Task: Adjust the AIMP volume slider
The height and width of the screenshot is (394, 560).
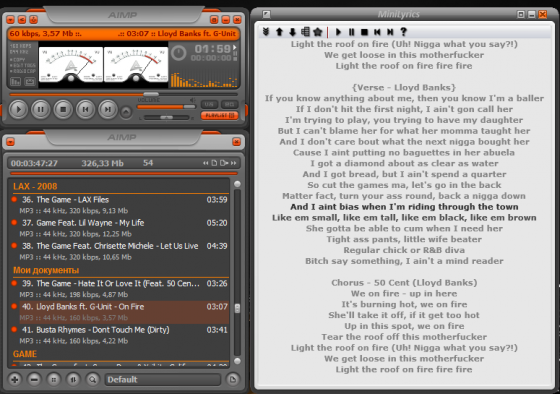Action: 166,107
